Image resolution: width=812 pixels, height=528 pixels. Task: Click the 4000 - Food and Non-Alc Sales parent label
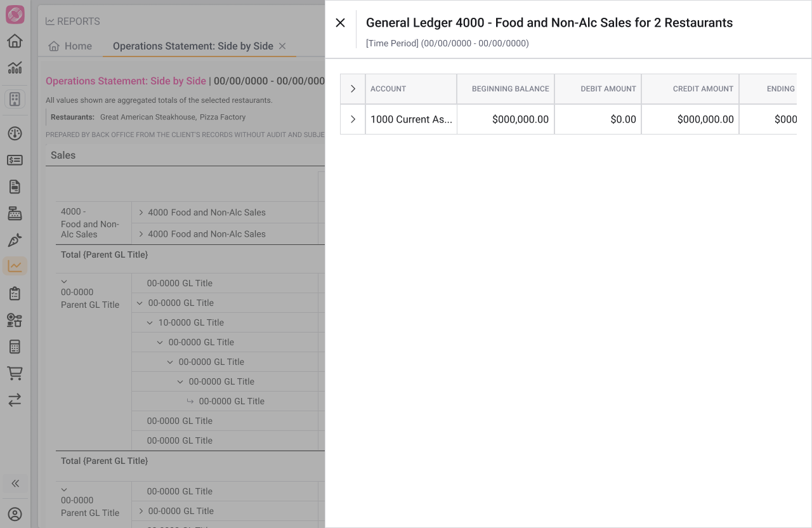90,223
